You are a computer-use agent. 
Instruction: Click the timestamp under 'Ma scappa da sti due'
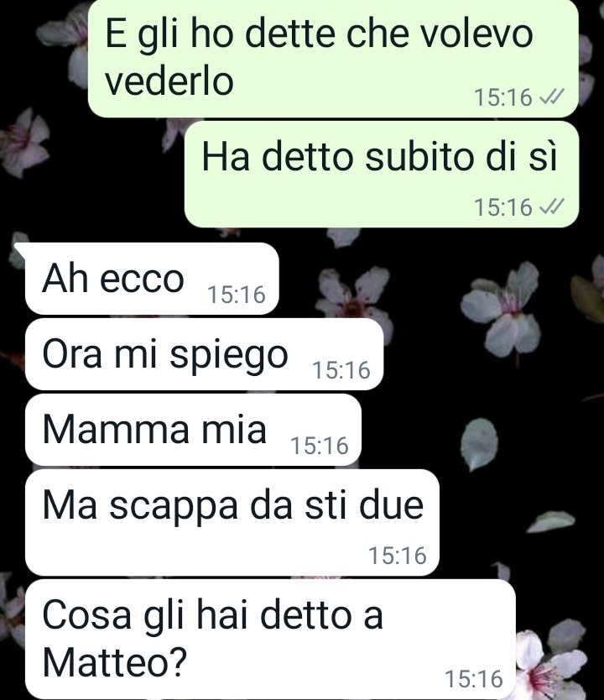click(x=398, y=556)
